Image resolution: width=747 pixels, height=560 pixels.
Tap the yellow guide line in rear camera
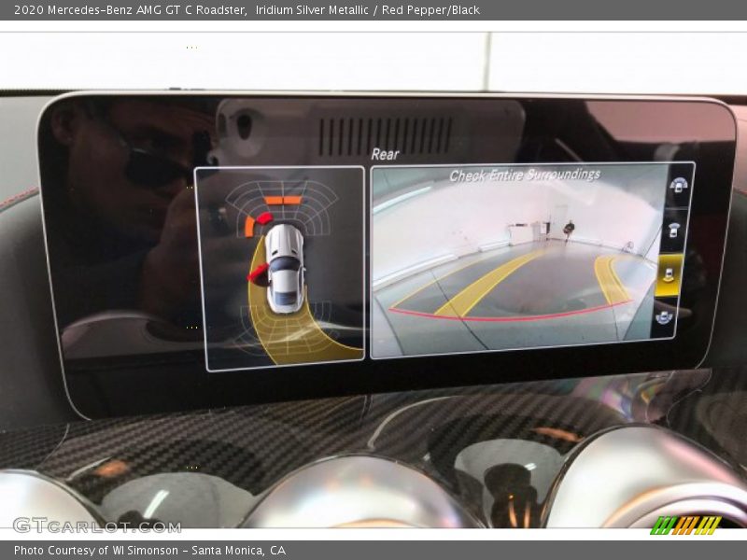486,285
